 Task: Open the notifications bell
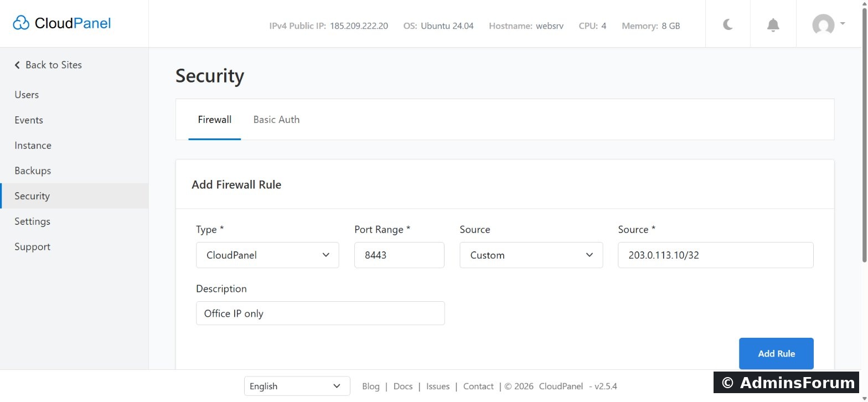(773, 25)
